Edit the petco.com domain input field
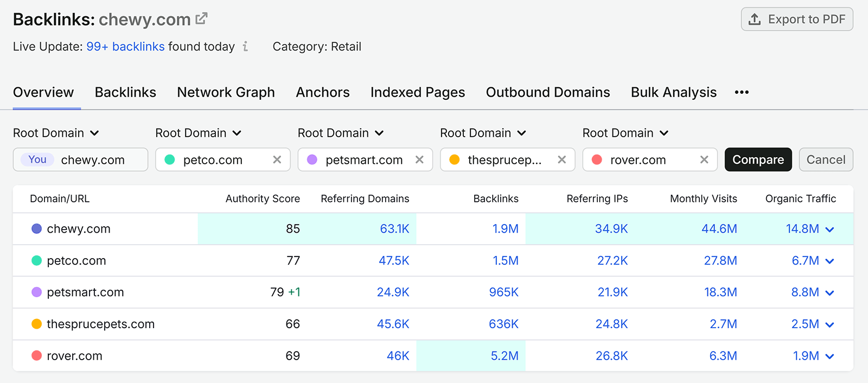Screen dimensions: 868x383 [x=223, y=159]
